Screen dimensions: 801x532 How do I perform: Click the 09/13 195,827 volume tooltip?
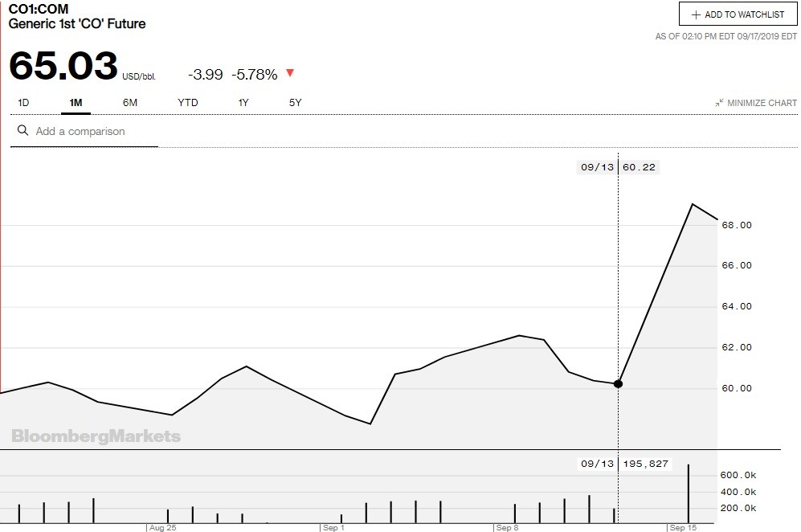(x=624, y=464)
